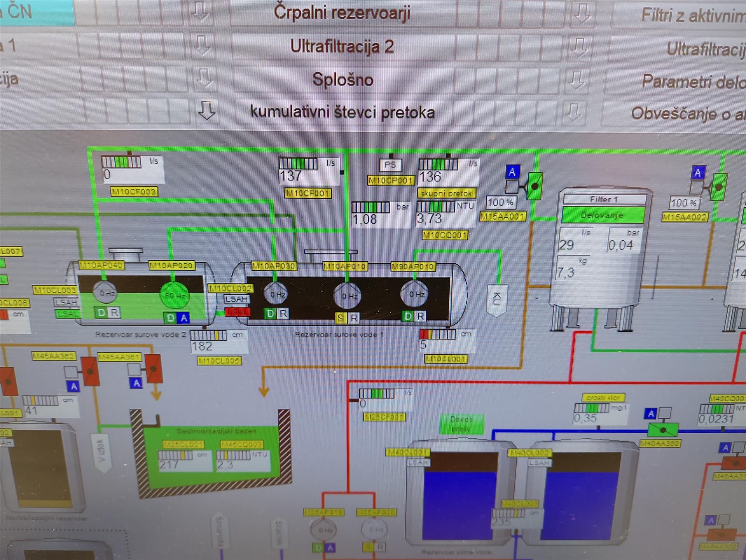The width and height of the screenshot is (746, 560).
Task: Expand arrow right of Ultrafiltracija 2
Action: click(579, 47)
